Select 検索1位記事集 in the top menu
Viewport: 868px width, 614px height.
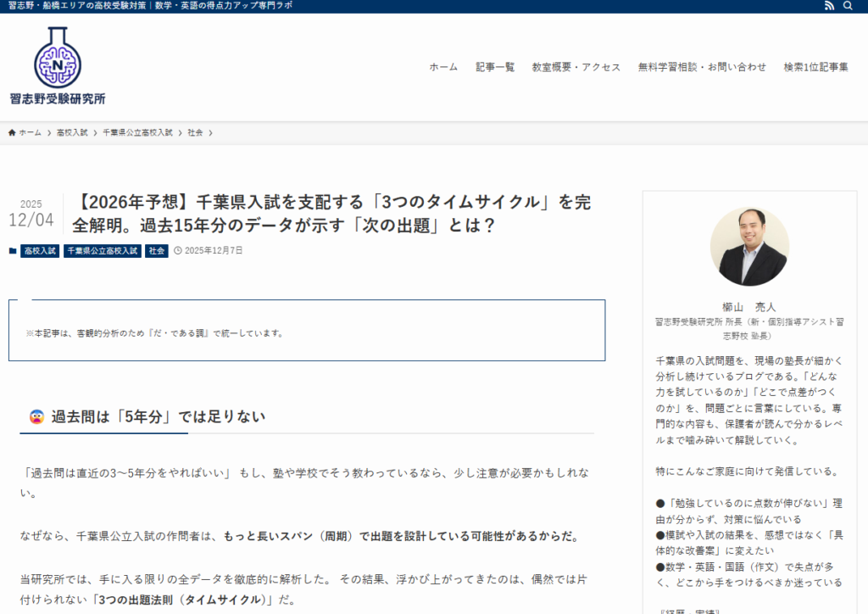pyautogui.click(x=815, y=67)
